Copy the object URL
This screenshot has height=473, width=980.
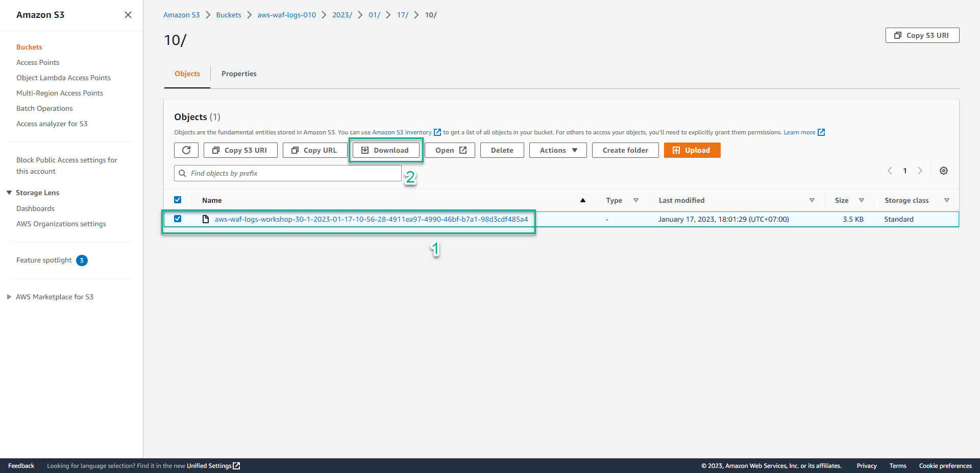(315, 150)
